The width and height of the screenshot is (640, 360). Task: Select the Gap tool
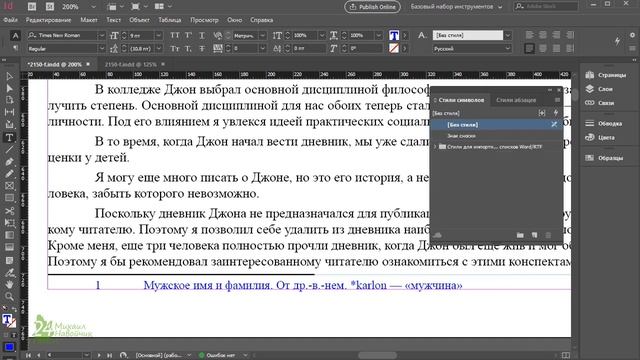tap(9, 112)
